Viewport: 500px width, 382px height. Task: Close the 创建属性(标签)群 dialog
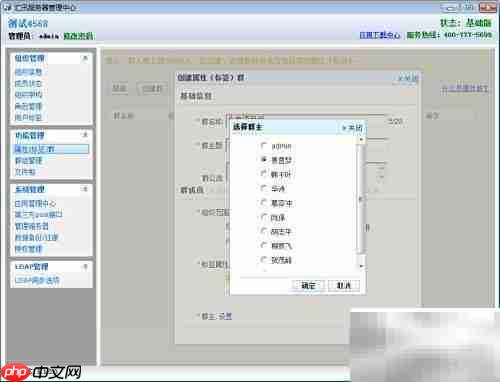[408, 79]
